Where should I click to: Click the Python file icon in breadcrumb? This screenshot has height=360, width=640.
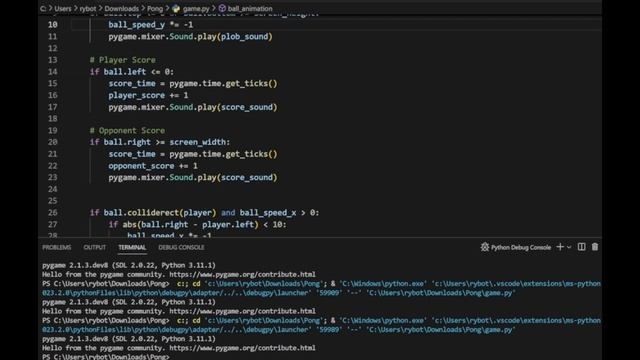(x=176, y=9)
